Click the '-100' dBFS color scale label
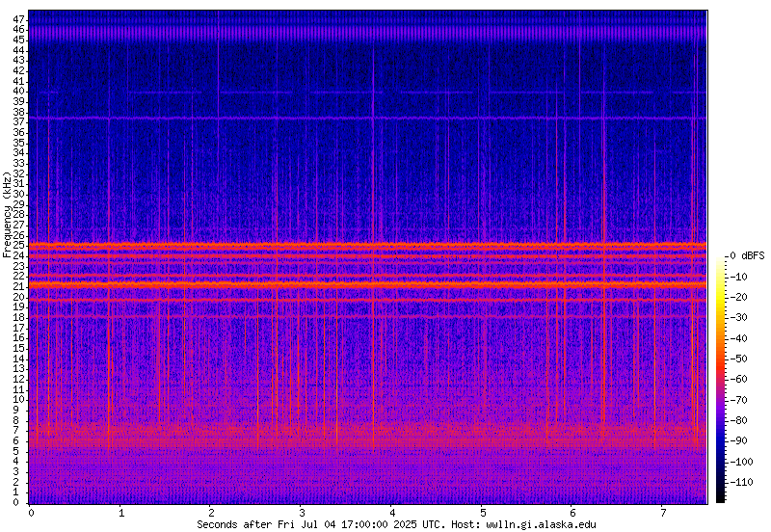 point(741,462)
